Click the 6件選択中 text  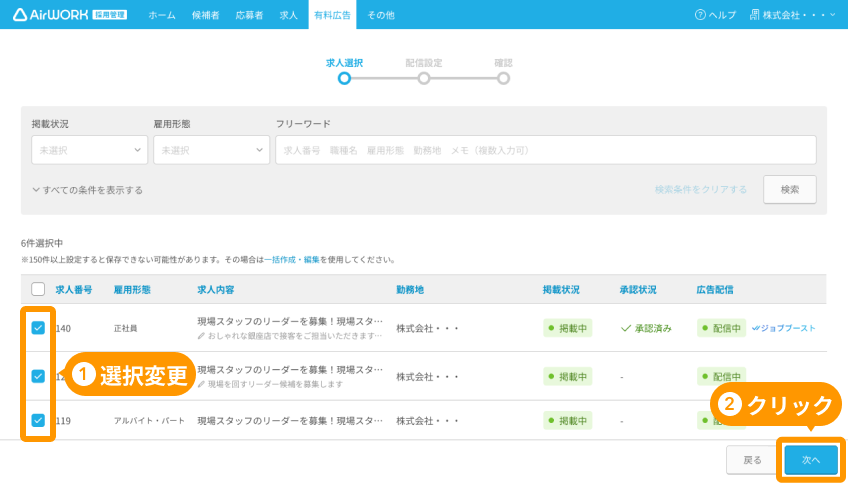click(x=42, y=243)
